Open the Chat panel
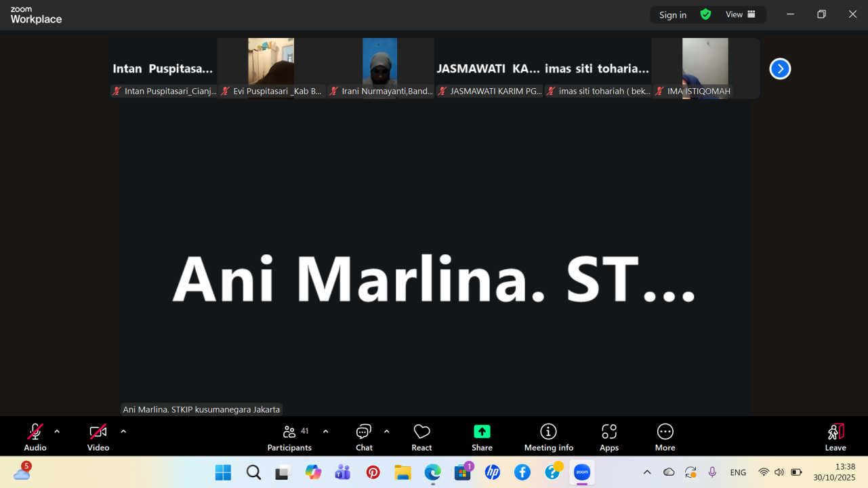 point(364,437)
